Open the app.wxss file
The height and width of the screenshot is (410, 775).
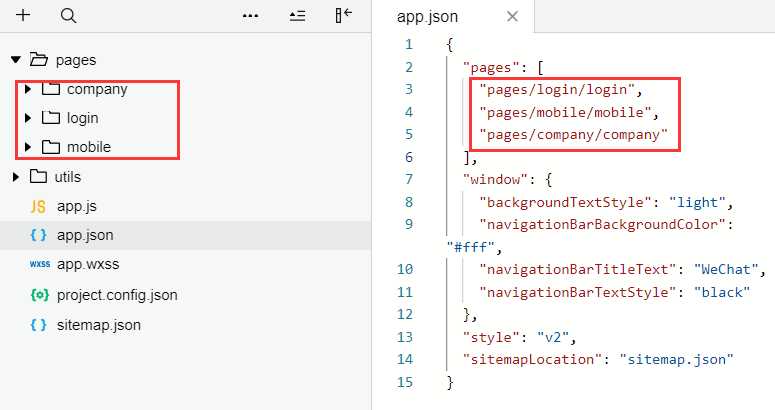pos(88,264)
